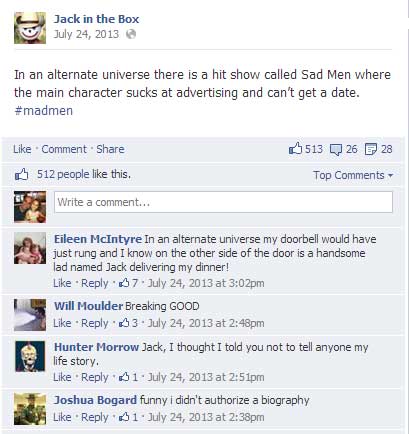The height and width of the screenshot is (434, 409).
Task: Click thumbs-up count 7 on Eileen's comment
Action: tap(128, 283)
